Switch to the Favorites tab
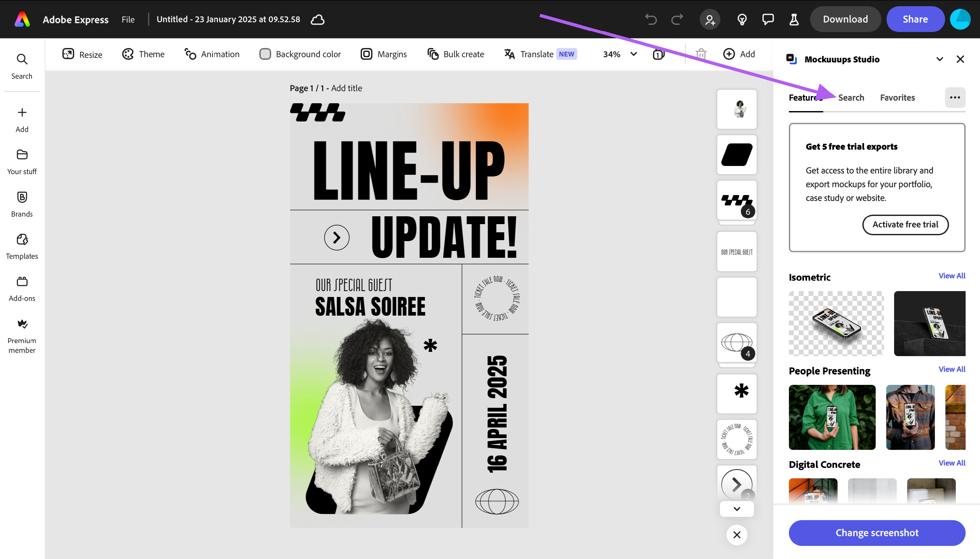 pos(897,97)
